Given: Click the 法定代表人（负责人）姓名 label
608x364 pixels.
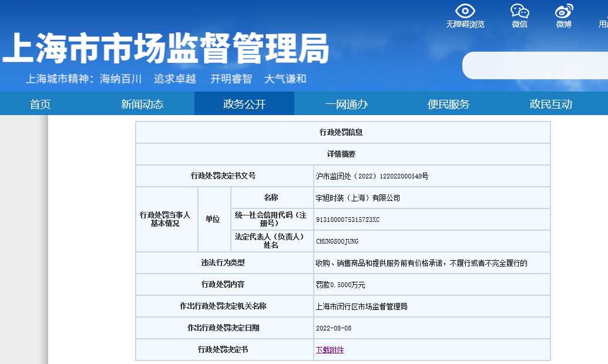Looking at the screenshot, I should 271,241.
